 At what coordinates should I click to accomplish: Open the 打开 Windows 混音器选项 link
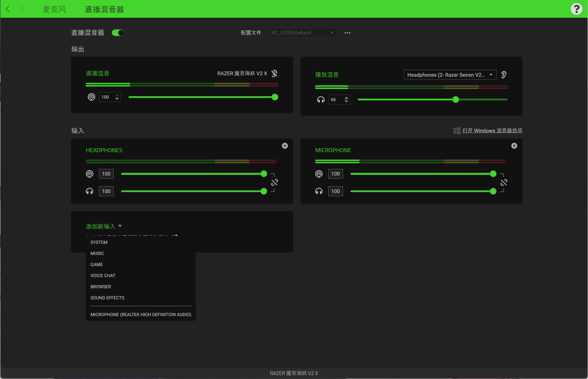(x=492, y=131)
